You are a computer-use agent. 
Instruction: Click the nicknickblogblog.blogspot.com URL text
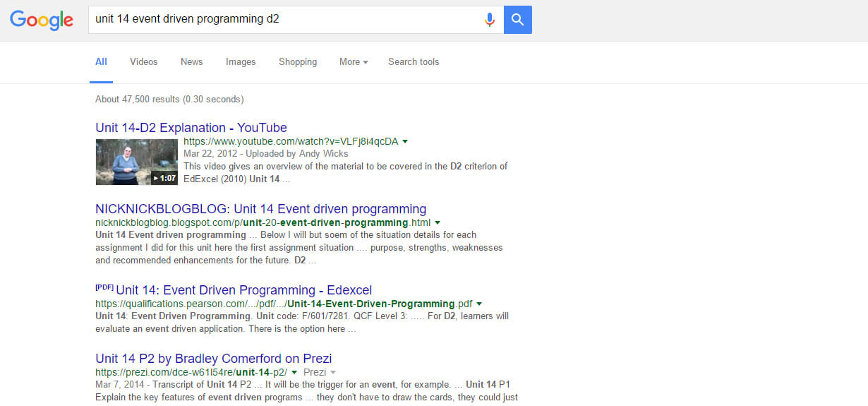[263, 222]
